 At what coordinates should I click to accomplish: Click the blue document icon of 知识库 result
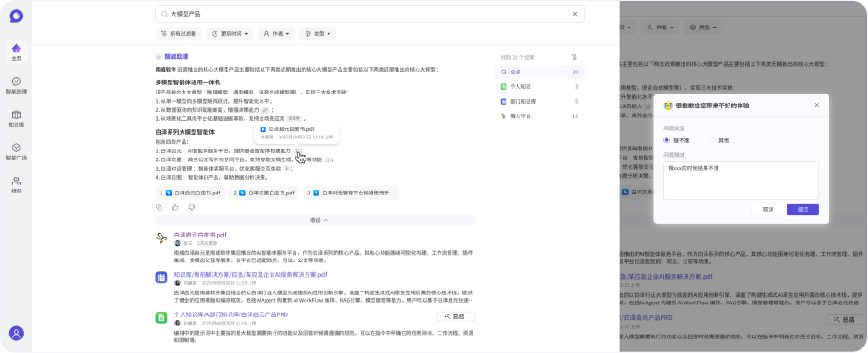161,277
